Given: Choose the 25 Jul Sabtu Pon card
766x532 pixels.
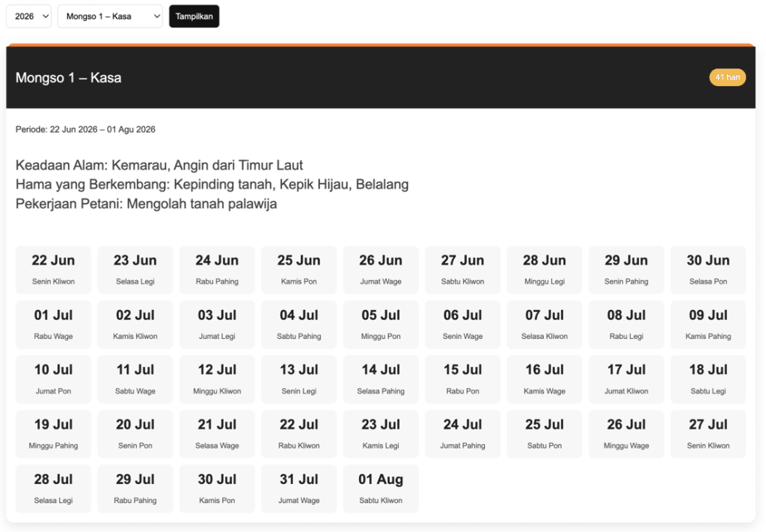Looking at the screenshot, I should pyautogui.click(x=544, y=433).
